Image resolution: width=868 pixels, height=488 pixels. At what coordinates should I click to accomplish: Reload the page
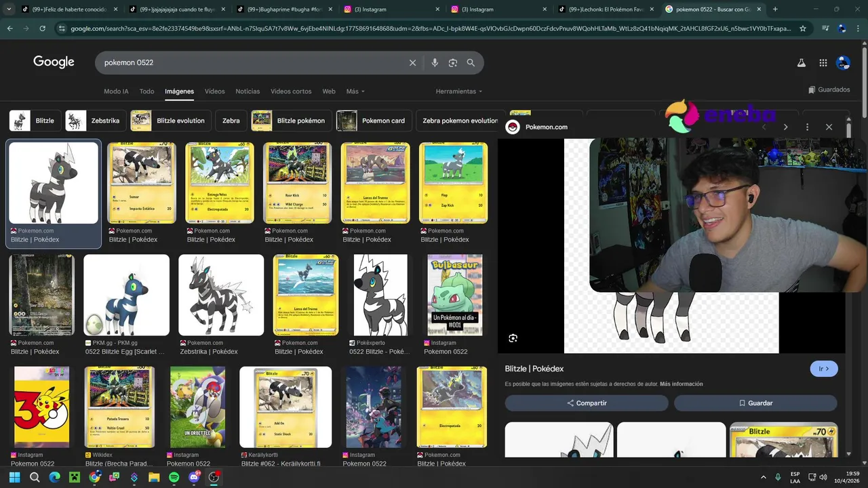[42, 28]
